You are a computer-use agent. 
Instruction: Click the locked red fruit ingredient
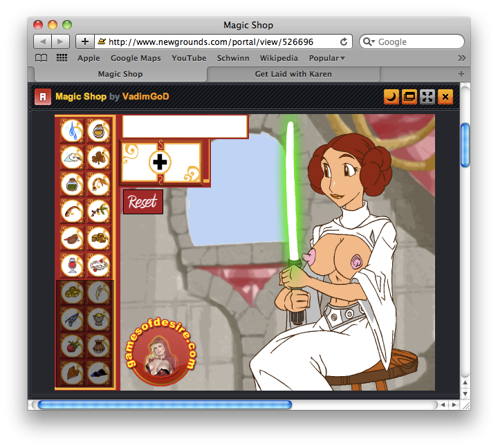pyautogui.click(x=72, y=346)
